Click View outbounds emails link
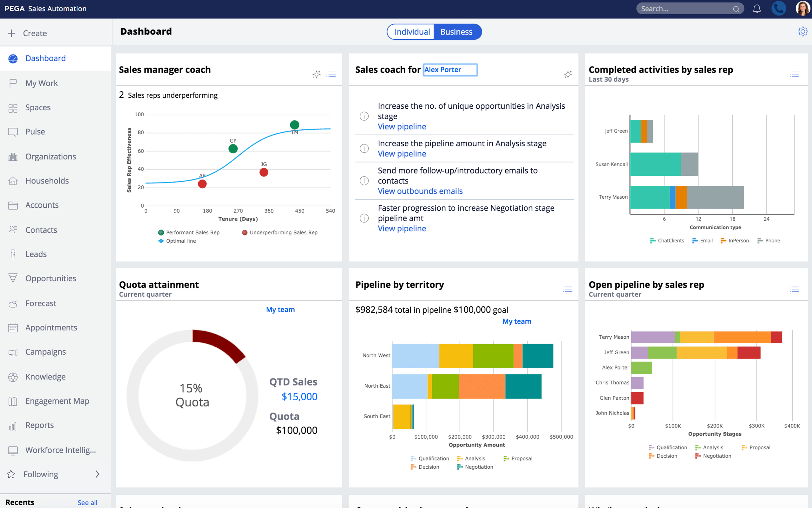This screenshot has width=812, height=508. pyautogui.click(x=420, y=191)
